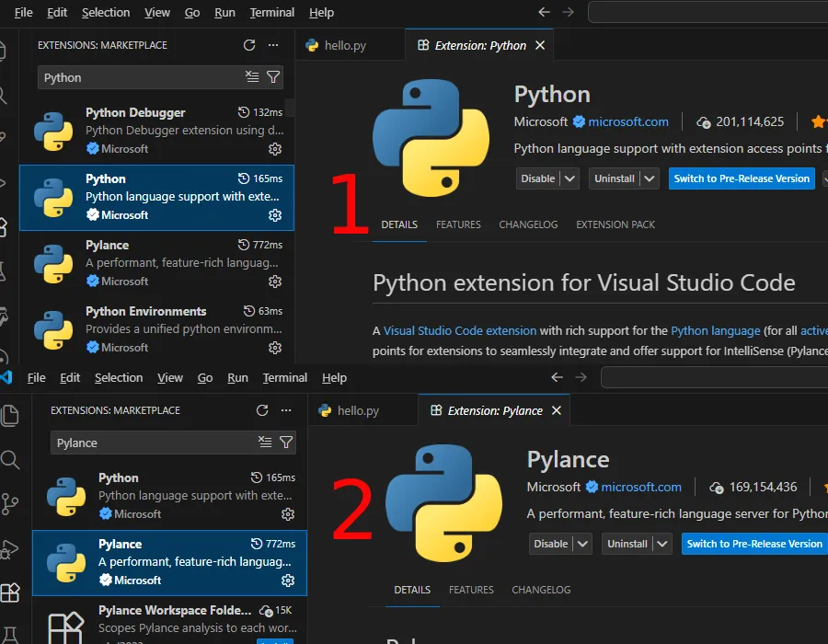Refresh extensions in the upper Marketplace header
The image size is (828, 644).
(x=249, y=45)
